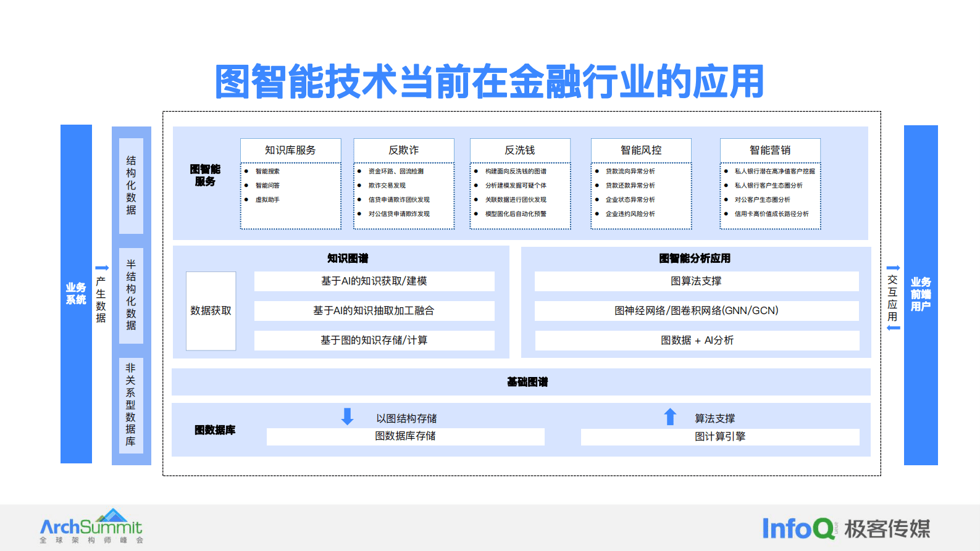Viewport: 980px width, 551px height.
Task: Select the 贷款还款异常分析 bullet
Action: (630, 186)
